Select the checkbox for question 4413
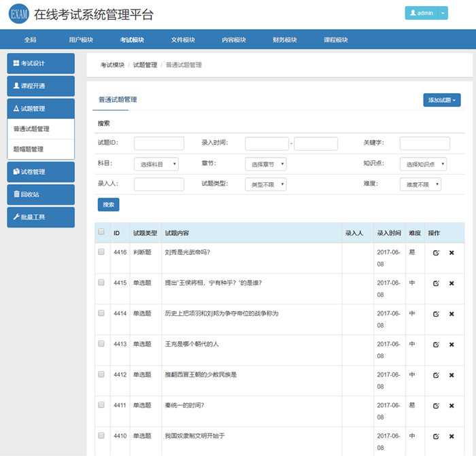The image size is (476, 456). (101, 343)
